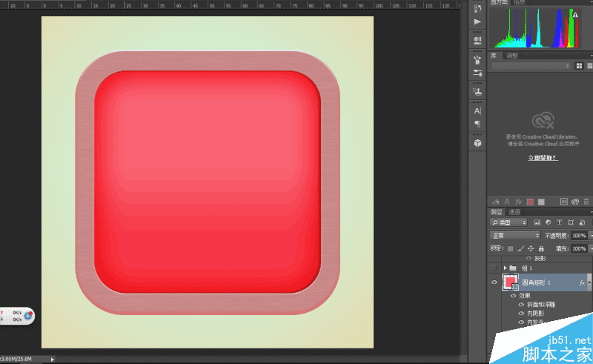
Task: Open the Brush presets panel icon
Action: click(477, 59)
